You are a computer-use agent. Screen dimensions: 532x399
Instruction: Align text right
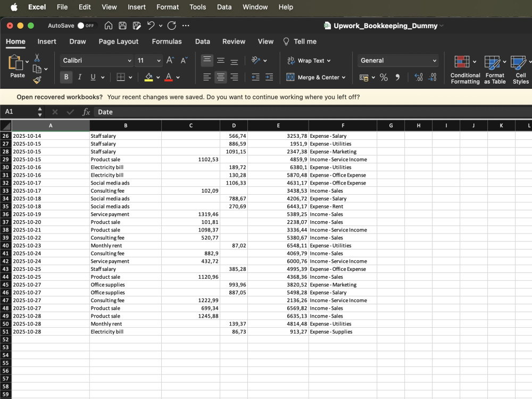click(234, 77)
